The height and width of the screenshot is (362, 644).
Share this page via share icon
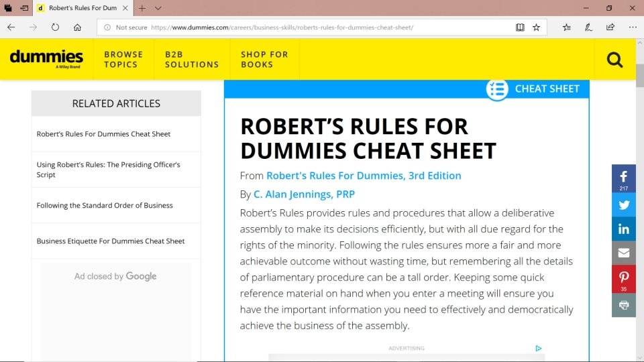pos(610,27)
